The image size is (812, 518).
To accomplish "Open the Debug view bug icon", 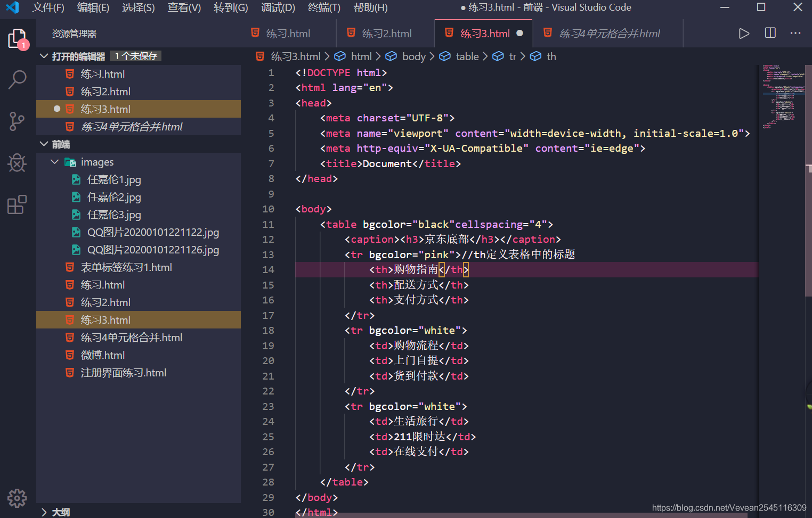I will click(x=17, y=163).
